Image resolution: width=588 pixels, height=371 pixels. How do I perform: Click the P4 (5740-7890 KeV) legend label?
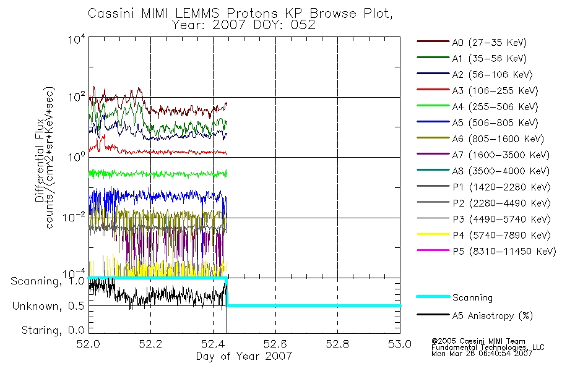click(x=502, y=236)
